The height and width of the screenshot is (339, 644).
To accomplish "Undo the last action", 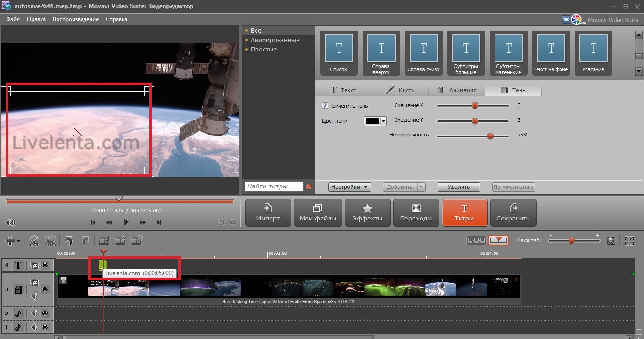I will click(69, 241).
